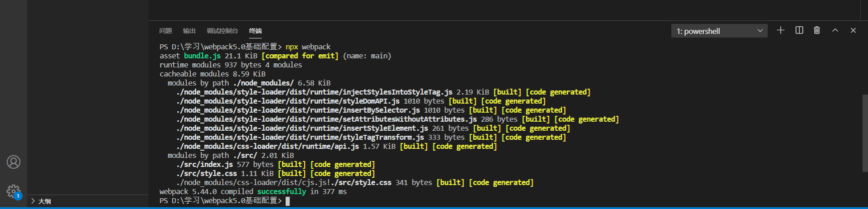Open the Manage gear icon

pos(14,191)
